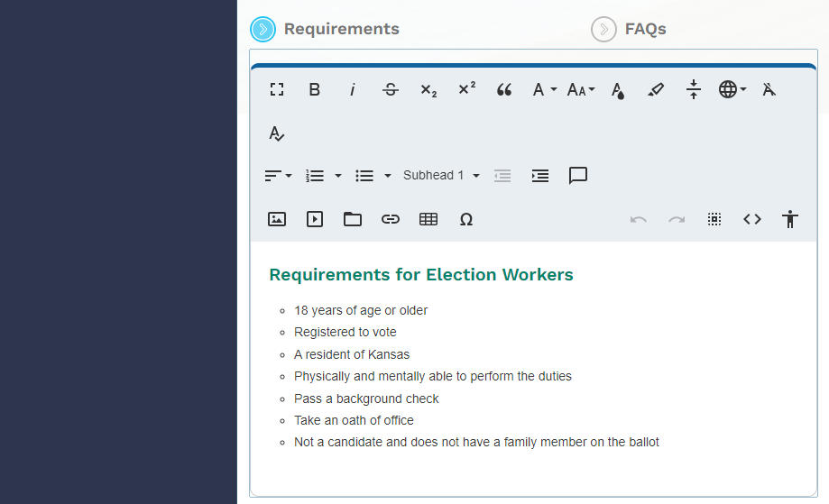This screenshot has width=829, height=504.
Task: Click the superscript button
Action: (x=466, y=89)
